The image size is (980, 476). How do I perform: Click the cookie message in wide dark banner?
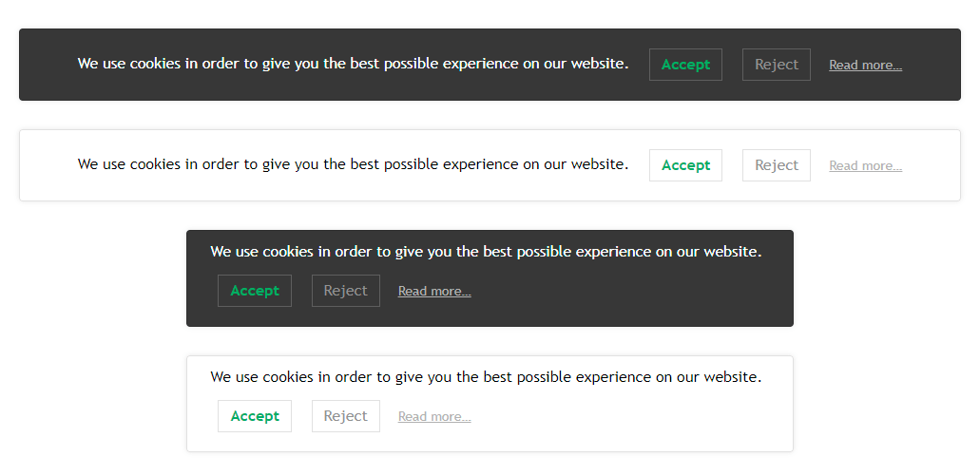tap(353, 64)
